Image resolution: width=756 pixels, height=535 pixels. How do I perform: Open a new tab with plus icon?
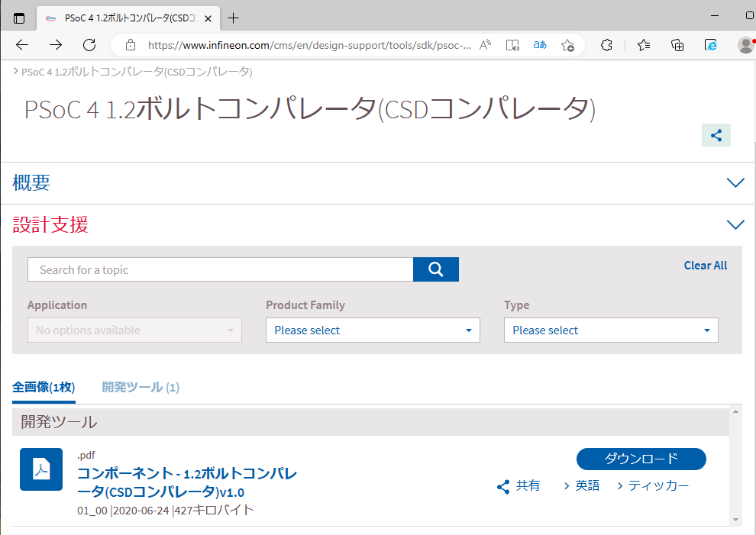pyautogui.click(x=234, y=18)
